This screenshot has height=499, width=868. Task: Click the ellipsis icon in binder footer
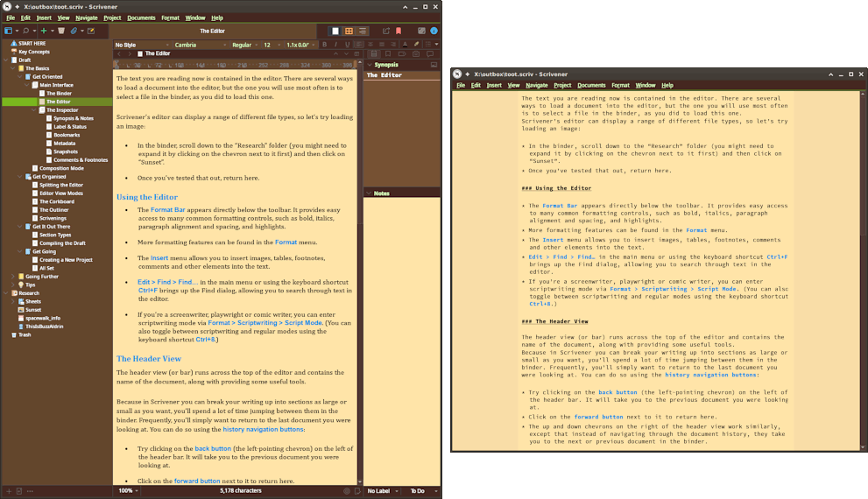click(x=30, y=491)
